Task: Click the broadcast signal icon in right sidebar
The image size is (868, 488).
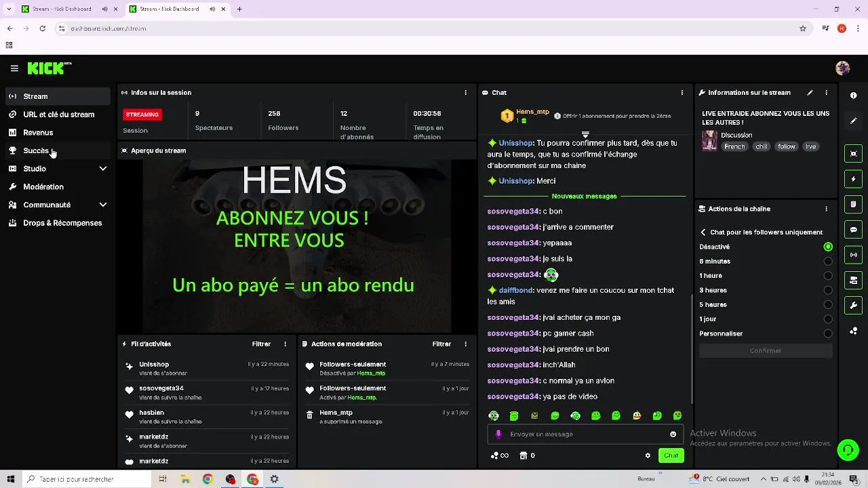Action: pyautogui.click(x=854, y=255)
